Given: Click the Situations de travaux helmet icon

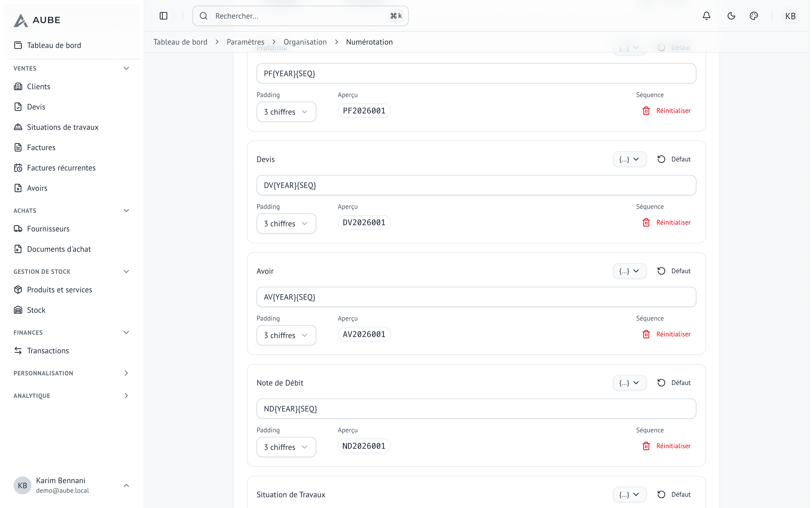Looking at the screenshot, I should pos(18,127).
